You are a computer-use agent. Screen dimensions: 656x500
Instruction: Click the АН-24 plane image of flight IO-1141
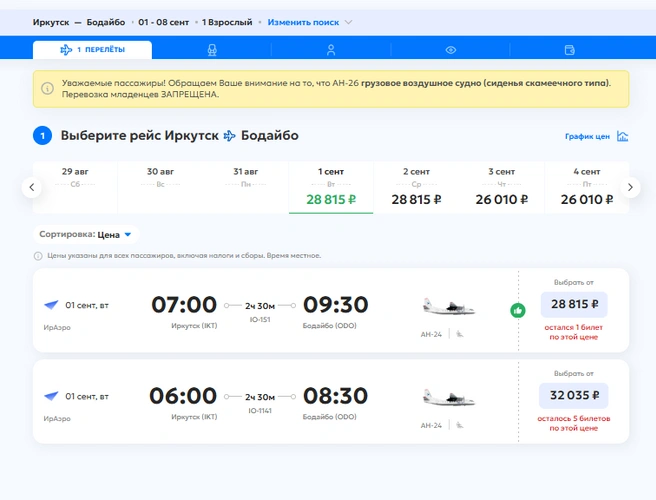point(448,398)
